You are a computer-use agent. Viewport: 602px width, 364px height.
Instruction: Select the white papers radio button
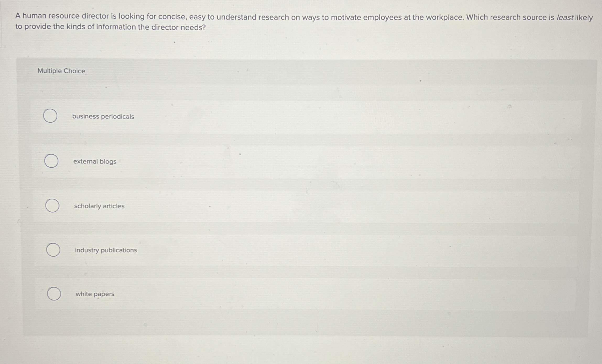(55, 294)
